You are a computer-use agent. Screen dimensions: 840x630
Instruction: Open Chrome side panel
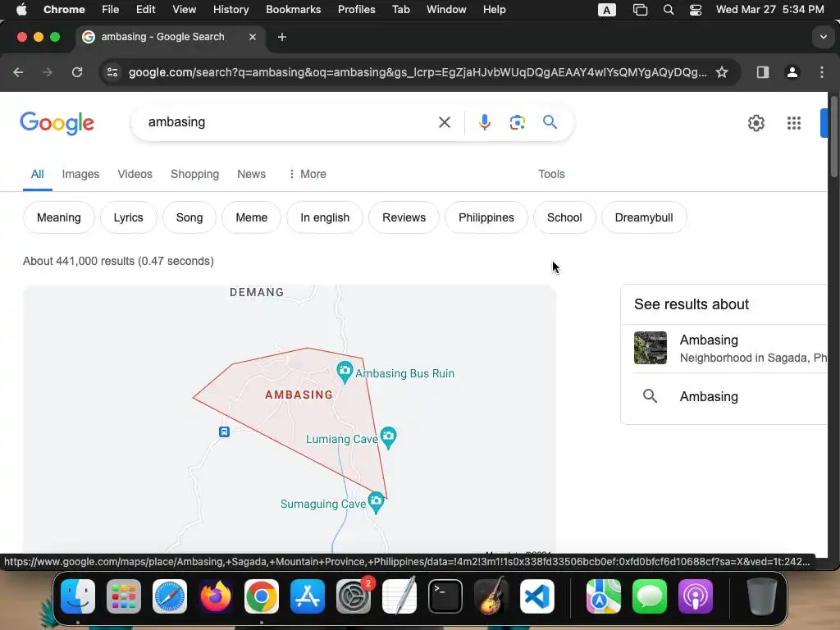tap(763, 72)
